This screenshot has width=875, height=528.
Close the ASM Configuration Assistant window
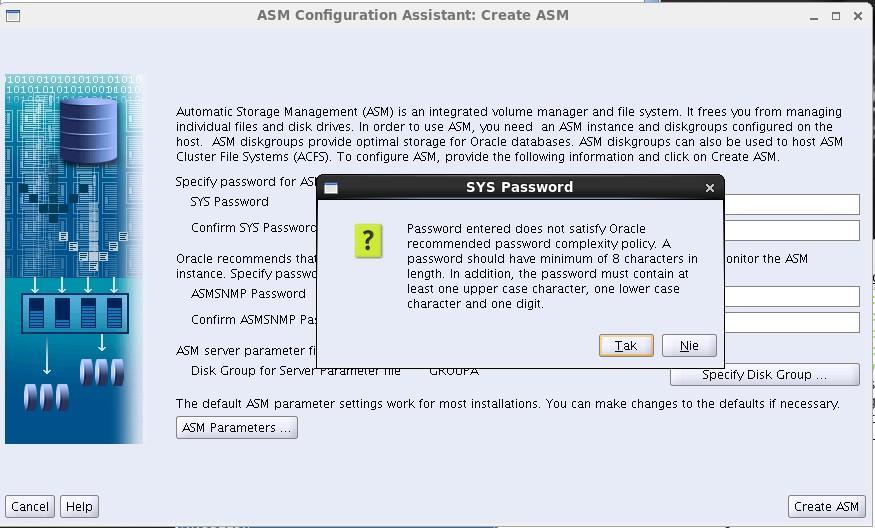[x=858, y=16]
